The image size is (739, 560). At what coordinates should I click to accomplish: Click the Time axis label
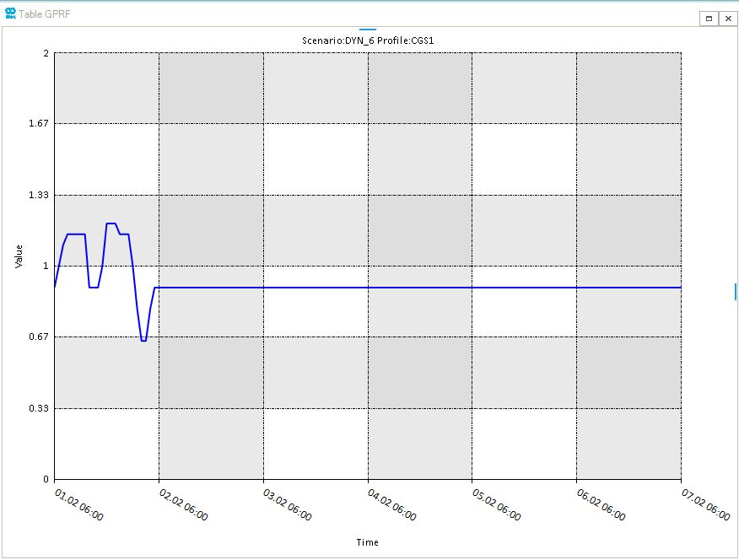tap(367, 542)
